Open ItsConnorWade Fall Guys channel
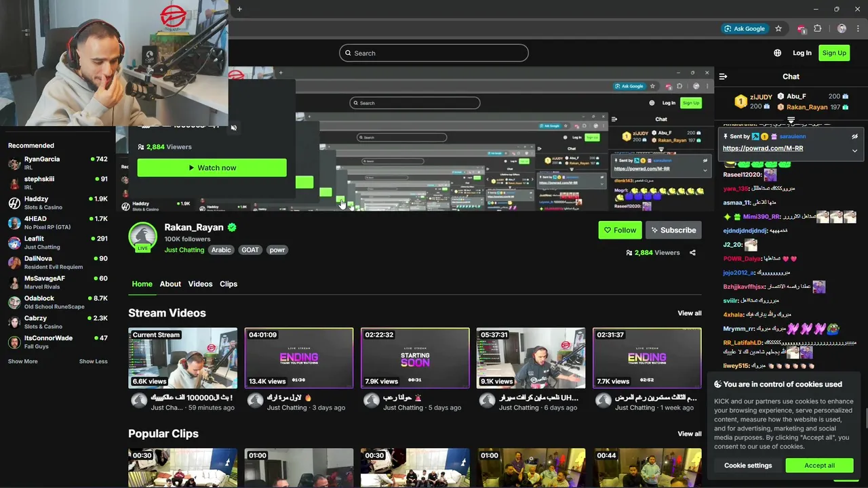Image resolution: width=868 pixels, height=488 pixels. click(58, 342)
